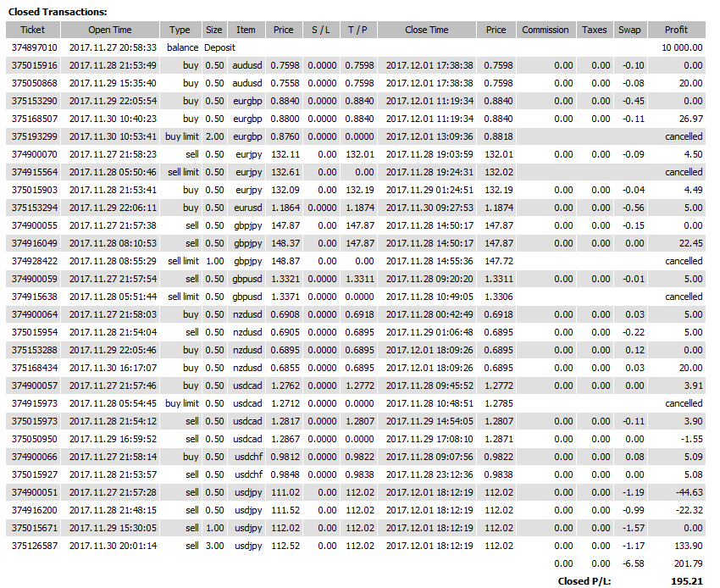Select the Deposit balance entry text
This screenshot has width=720, height=588.
219,47
